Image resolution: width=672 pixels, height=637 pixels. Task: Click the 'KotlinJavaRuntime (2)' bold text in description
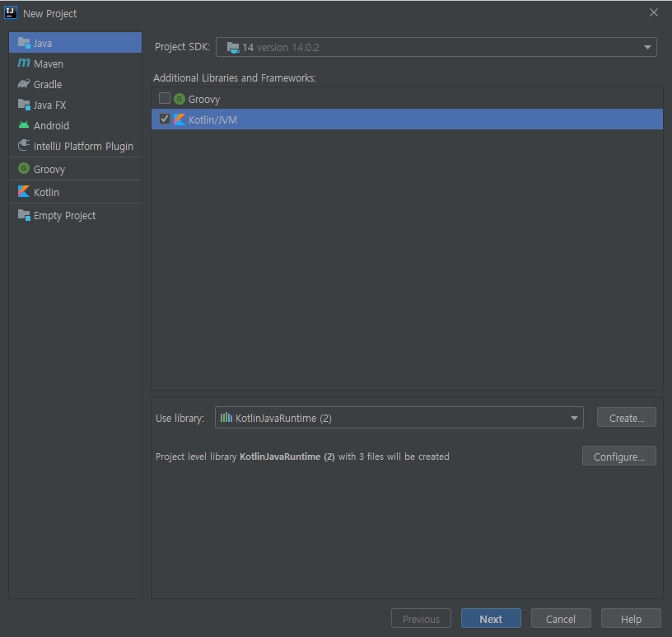click(287, 457)
